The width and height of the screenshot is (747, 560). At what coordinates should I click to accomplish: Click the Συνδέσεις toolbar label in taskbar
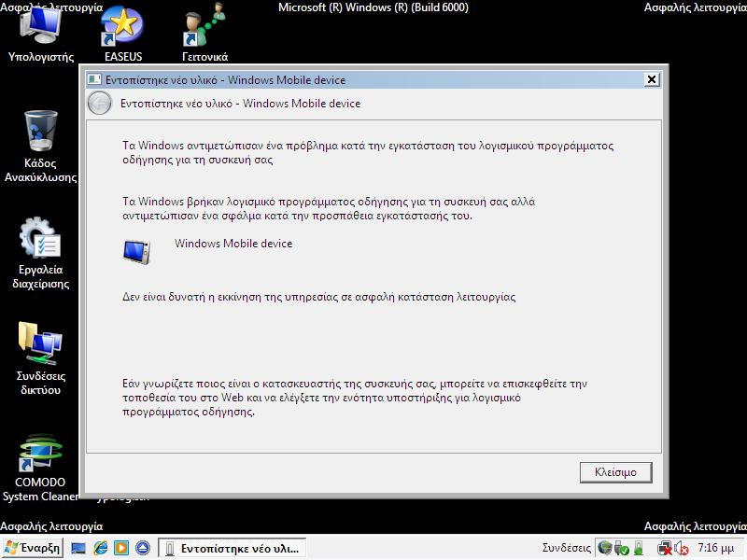[x=567, y=549]
